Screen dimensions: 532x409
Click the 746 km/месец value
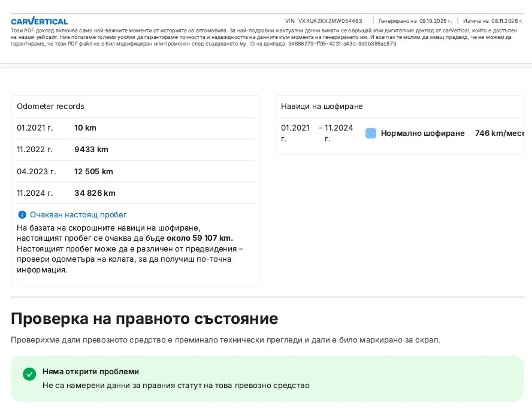(500, 134)
